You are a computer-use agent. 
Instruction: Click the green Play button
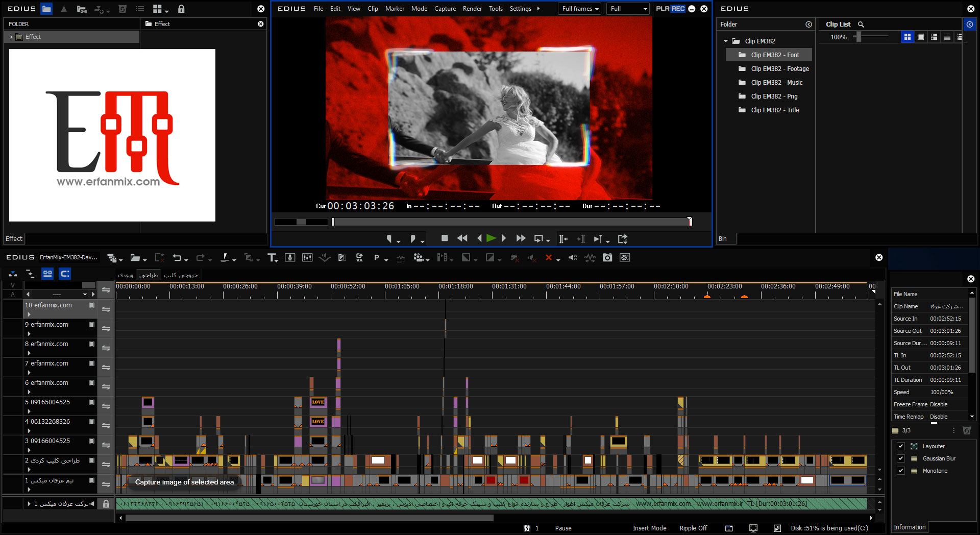pyautogui.click(x=491, y=238)
